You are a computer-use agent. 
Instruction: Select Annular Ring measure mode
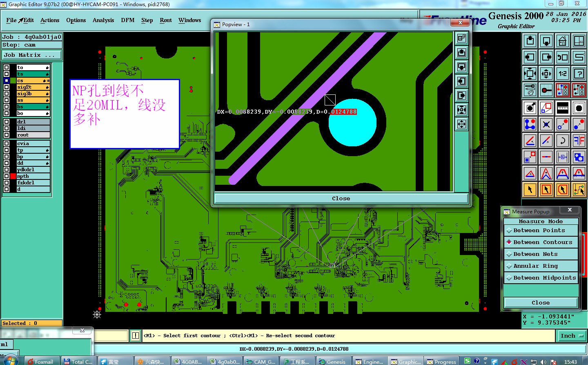pyautogui.click(x=541, y=266)
